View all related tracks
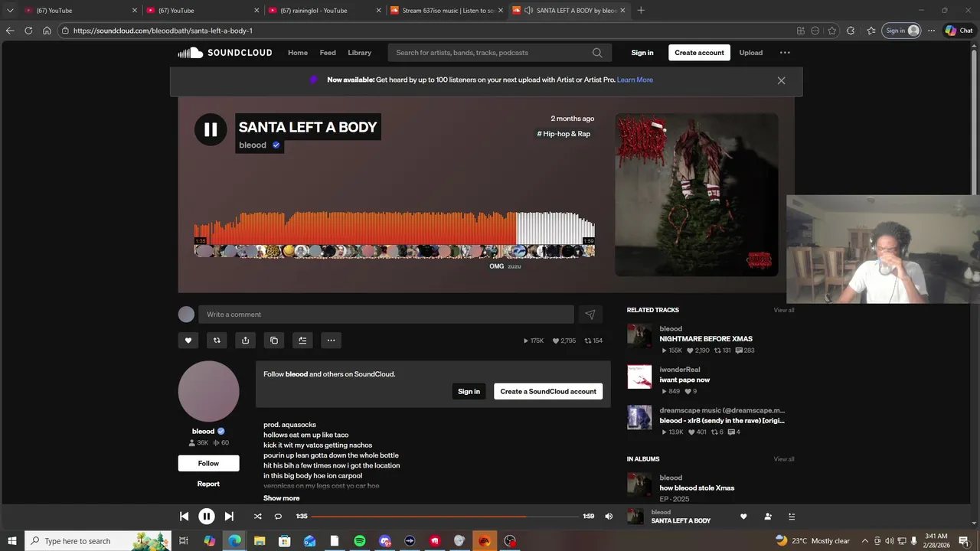This screenshot has width=980, height=551. coord(784,310)
